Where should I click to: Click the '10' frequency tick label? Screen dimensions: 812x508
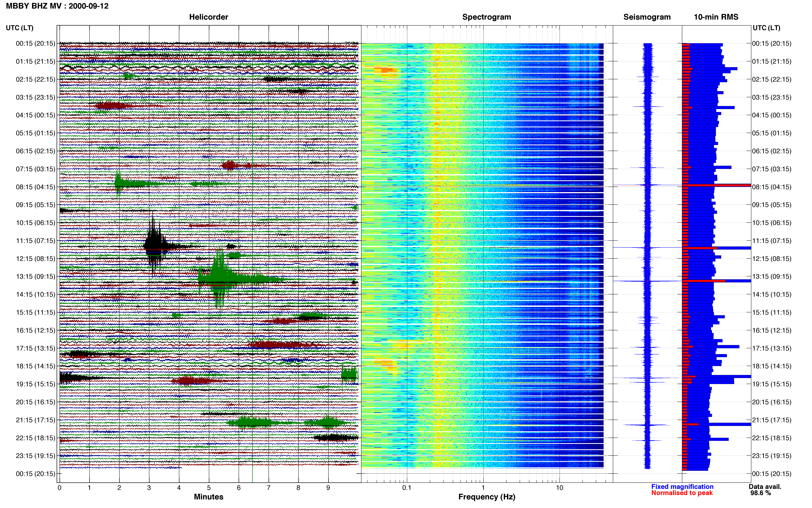click(559, 487)
